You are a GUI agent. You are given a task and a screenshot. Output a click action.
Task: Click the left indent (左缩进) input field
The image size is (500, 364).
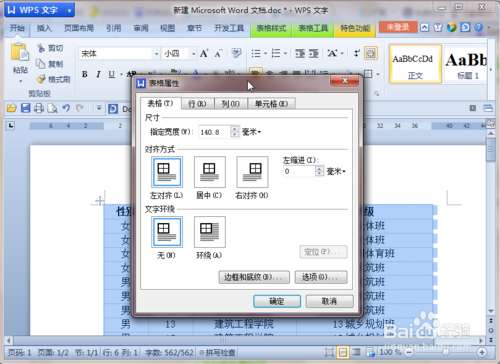click(x=299, y=171)
